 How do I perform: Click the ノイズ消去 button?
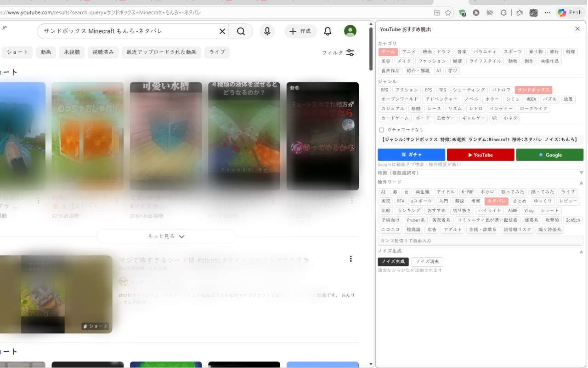click(427, 262)
